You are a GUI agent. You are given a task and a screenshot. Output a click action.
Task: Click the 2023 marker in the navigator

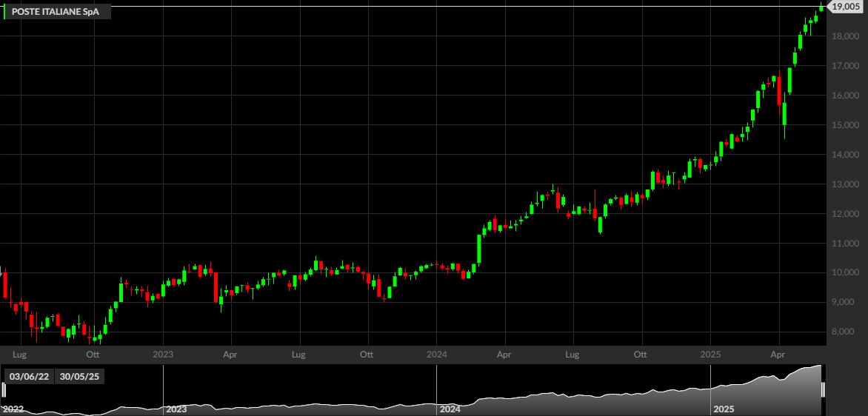176,410
